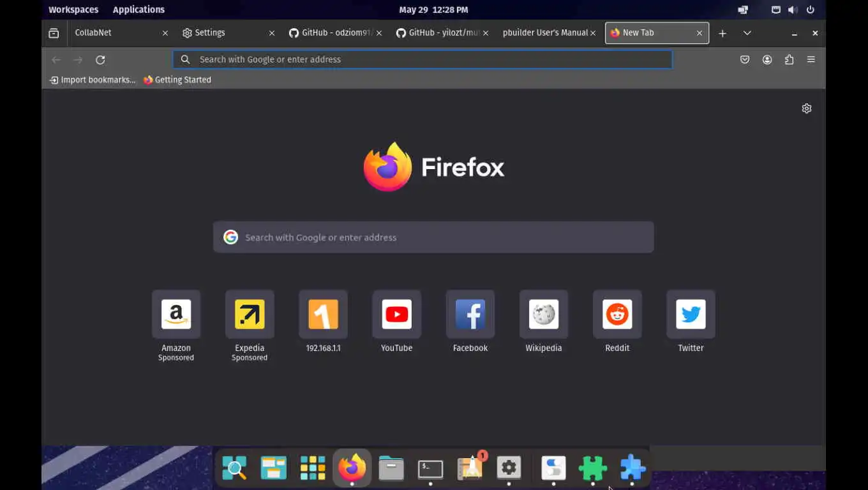Open the Reddit shortcut tile

pos(617,314)
